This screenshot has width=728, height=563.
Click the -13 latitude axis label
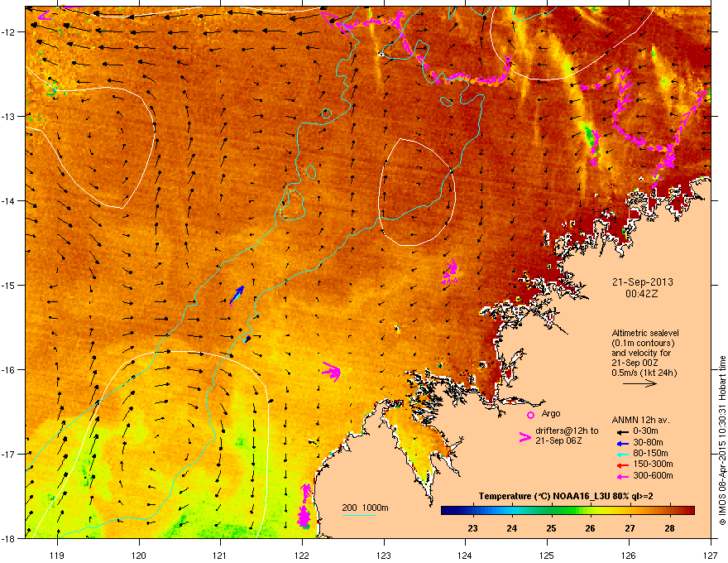click(8, 116)
